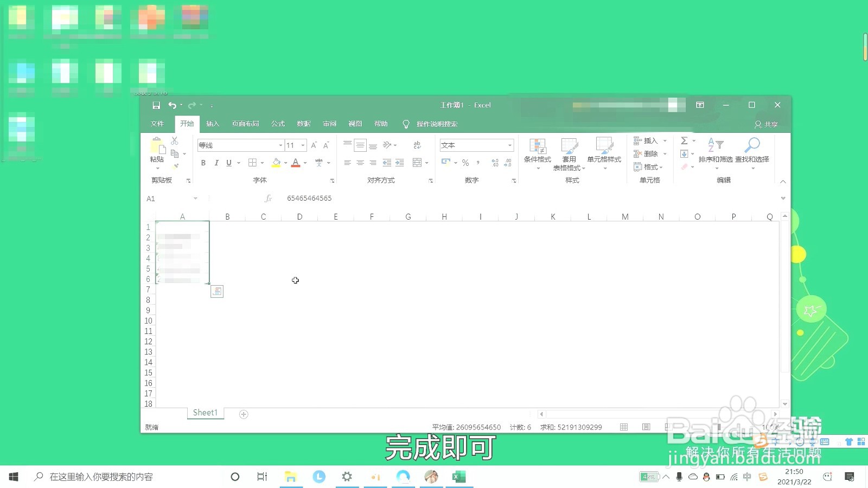Open the Conditional Formatting (条件格式) menu

click(538, 154)
